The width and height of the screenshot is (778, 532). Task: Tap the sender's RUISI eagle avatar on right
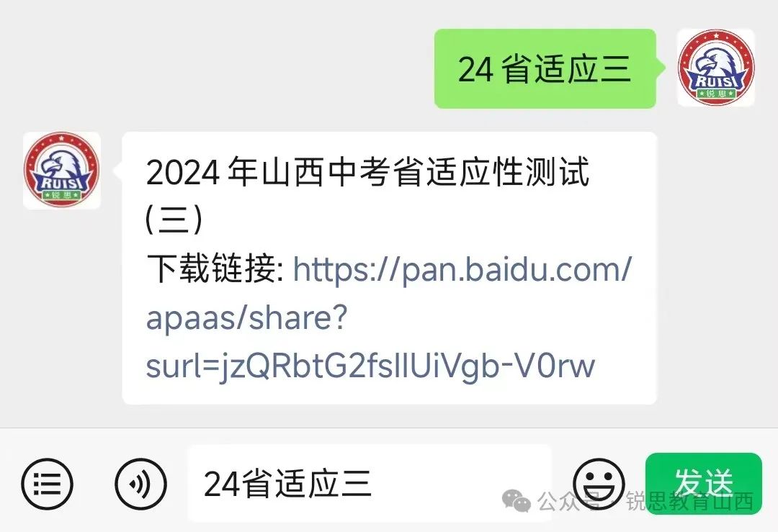(x=716, y=68)
